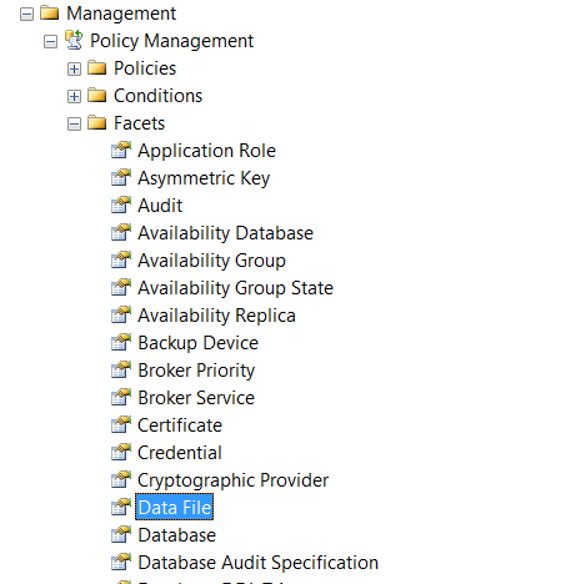Expand the Policies folder

coord(74,69)
